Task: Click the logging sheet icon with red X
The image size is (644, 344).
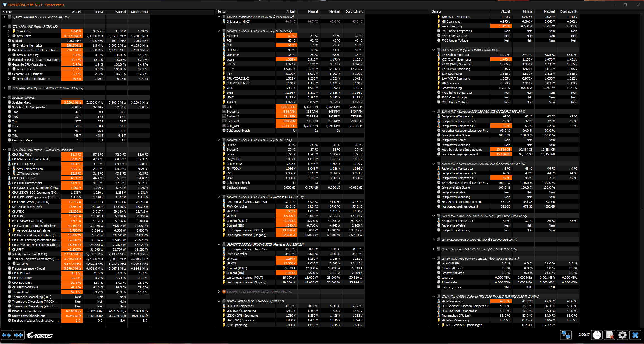Action: tap(610, 335)
